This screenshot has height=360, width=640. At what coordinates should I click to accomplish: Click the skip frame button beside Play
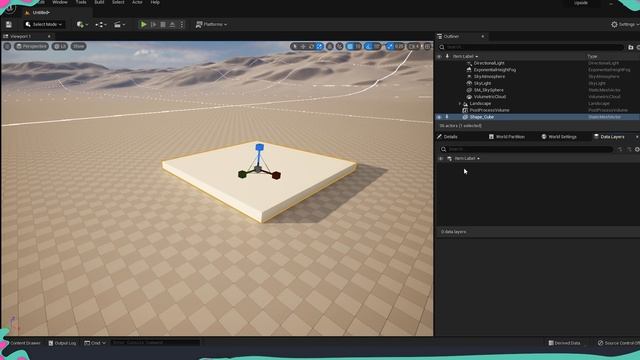click(x=153, y=24)
